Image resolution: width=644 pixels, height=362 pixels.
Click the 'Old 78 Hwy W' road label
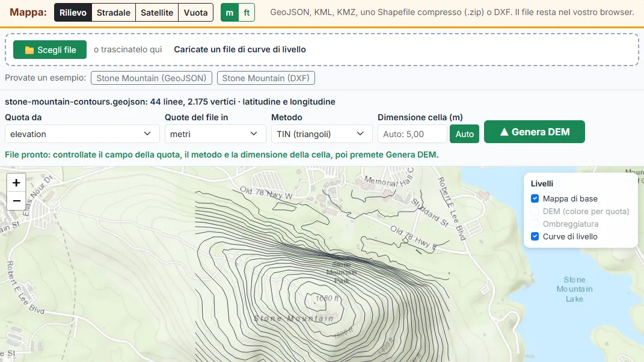coord(266,193)
